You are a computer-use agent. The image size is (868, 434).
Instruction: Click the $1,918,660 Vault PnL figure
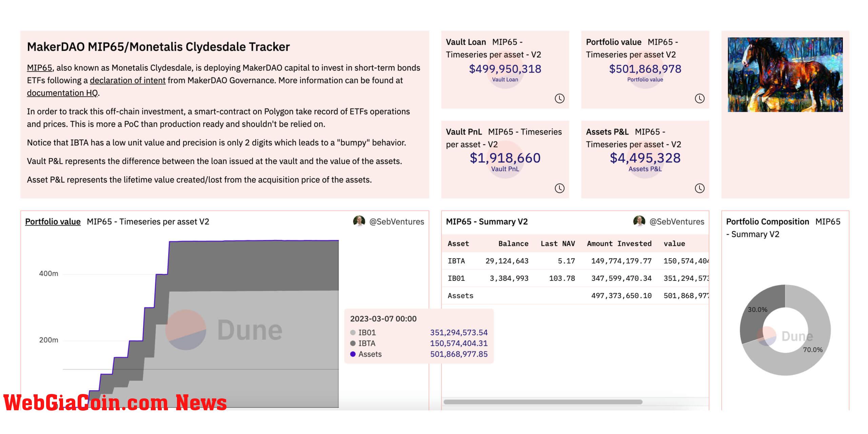(505, 158)
